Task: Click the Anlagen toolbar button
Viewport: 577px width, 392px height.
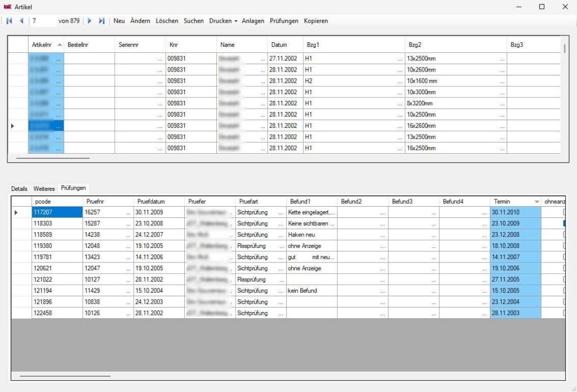Action: (253, 21)
